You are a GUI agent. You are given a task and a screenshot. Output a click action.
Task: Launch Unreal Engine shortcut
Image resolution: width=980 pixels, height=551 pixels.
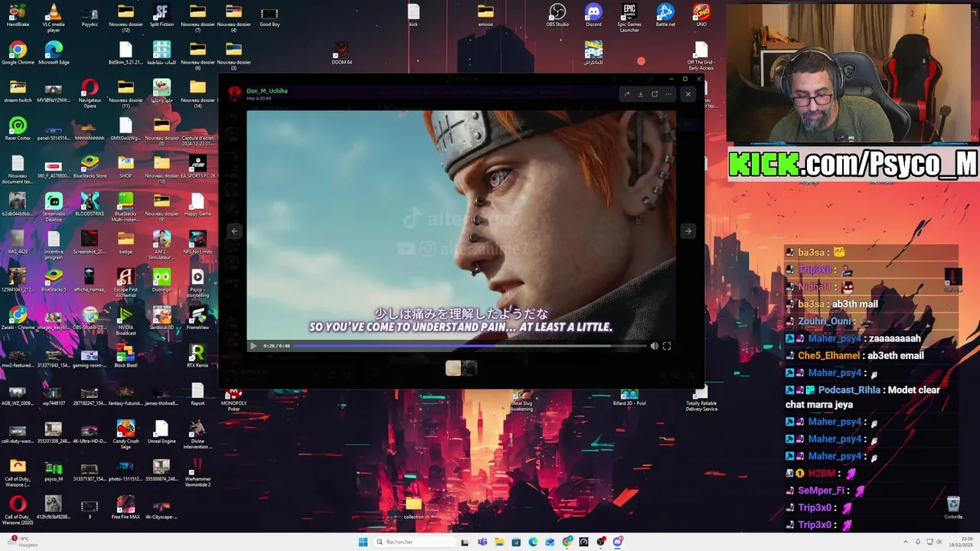[162, 432]
